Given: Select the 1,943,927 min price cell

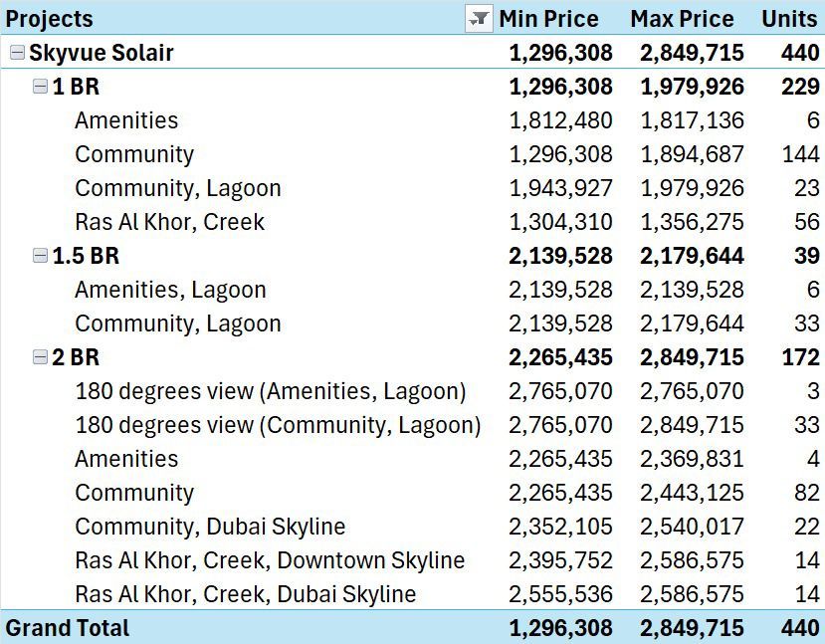Looking at the screenshot, I should click(560, 188).
